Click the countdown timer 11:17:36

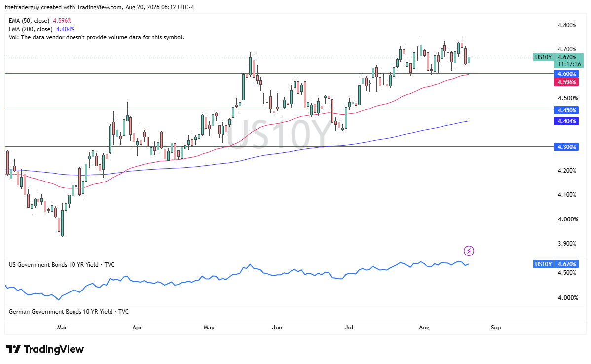coord(569,64)
